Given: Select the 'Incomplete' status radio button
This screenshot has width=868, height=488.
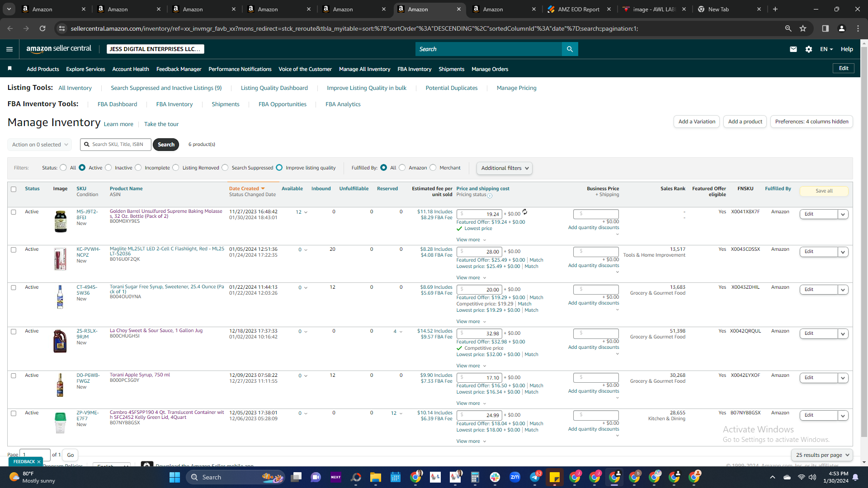Looking at the screenshot, I should 138,168.
